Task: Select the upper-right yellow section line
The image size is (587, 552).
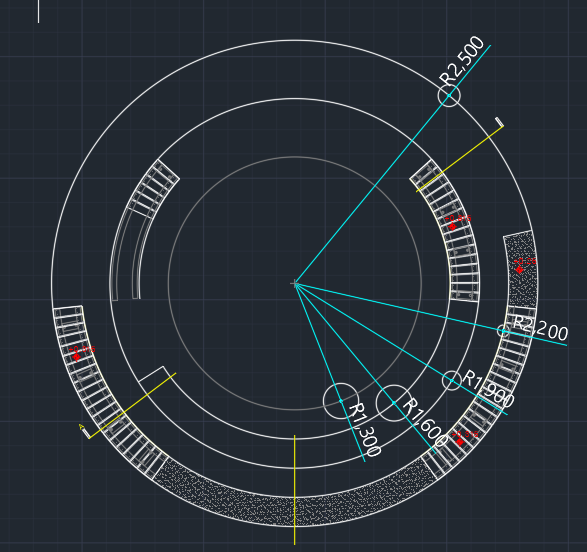Action: [460, 159]
